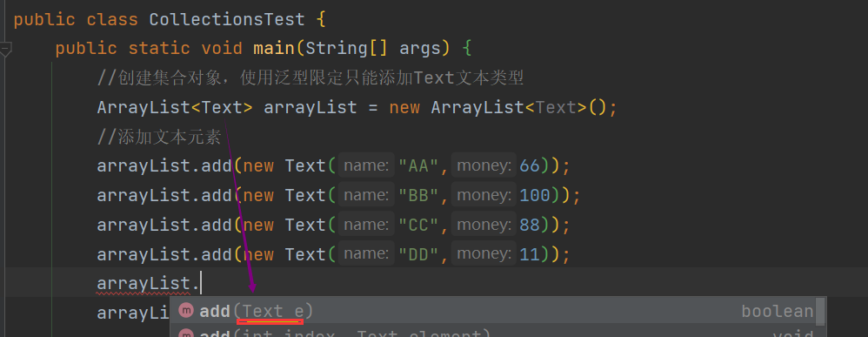Click the completion popup vertical scrollbar thumb
The width and height of the screenshot is (868, 337).
pyautogui.click(x=820, y=312)
